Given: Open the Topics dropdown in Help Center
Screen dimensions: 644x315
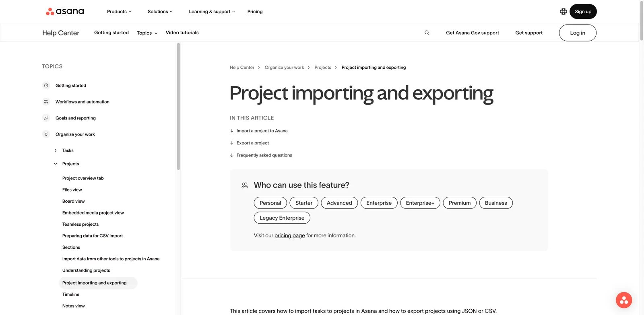Looking at the screenshot, I should (147, 33).
